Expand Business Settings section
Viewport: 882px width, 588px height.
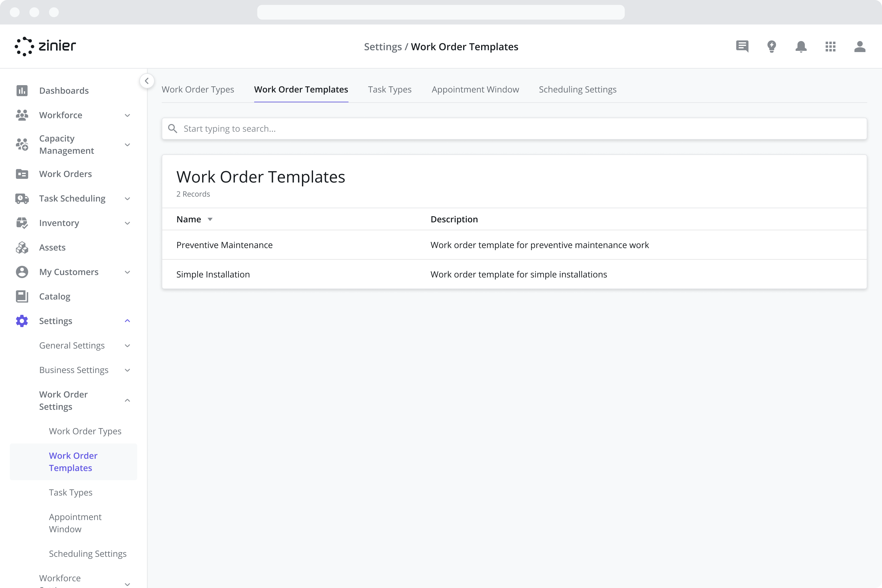pos(127,370)
